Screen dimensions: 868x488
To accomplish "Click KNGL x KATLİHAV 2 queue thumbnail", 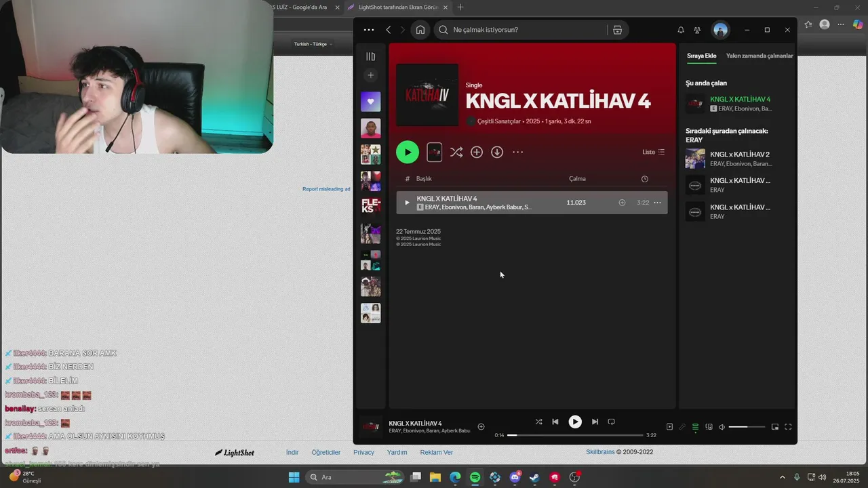I will click(695, 159).
